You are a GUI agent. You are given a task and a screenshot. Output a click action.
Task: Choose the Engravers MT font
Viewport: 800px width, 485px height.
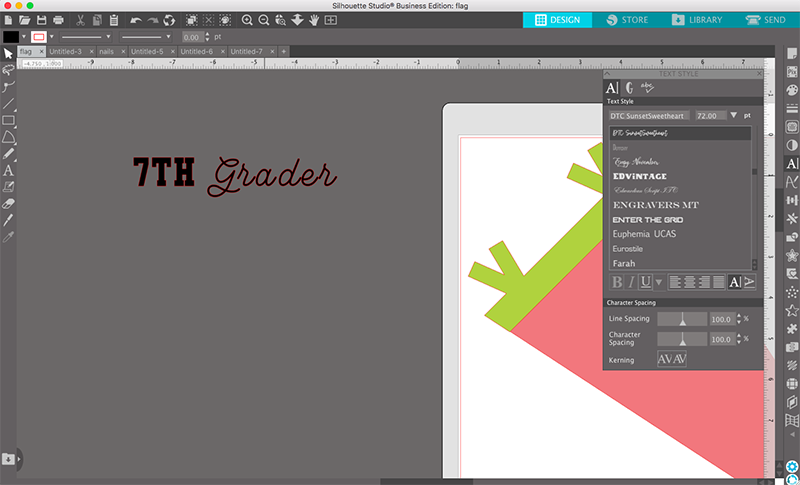[656, 205]
